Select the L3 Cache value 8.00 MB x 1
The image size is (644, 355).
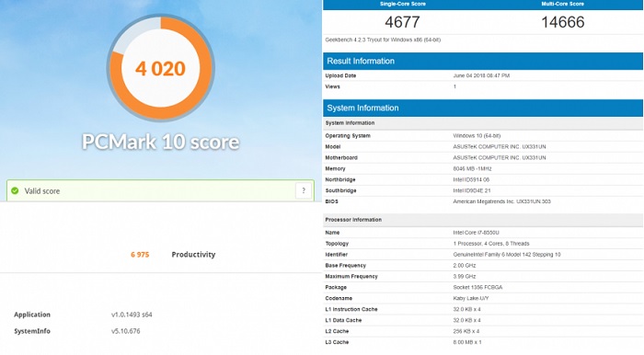467,342
